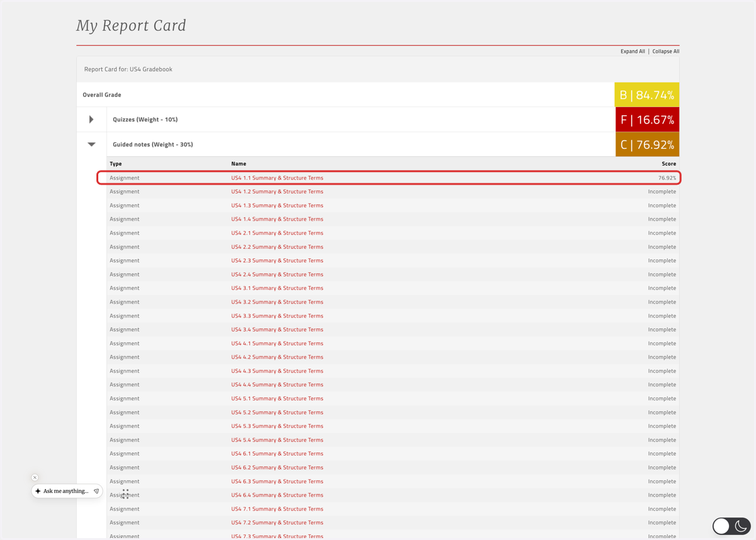Click Collapse All

pyautogui.click(x=666, y=52)
